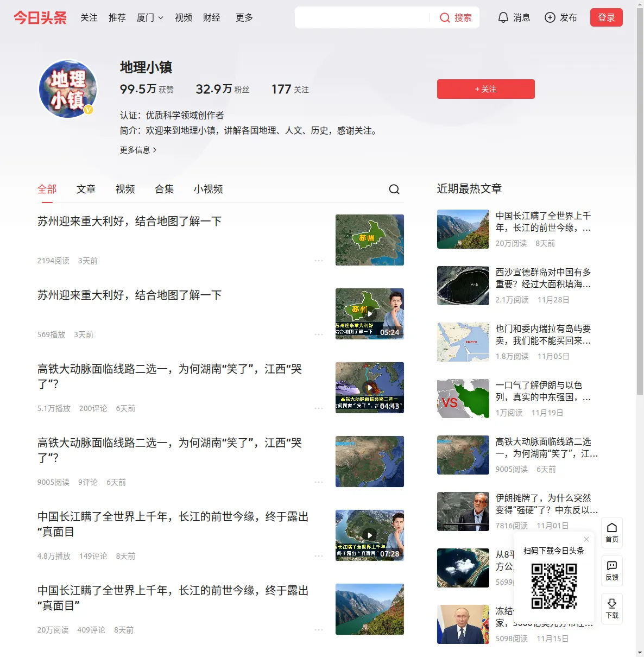Click the 发布 label in the header
The height and width of the screenshot is (657, 644).
569,17
